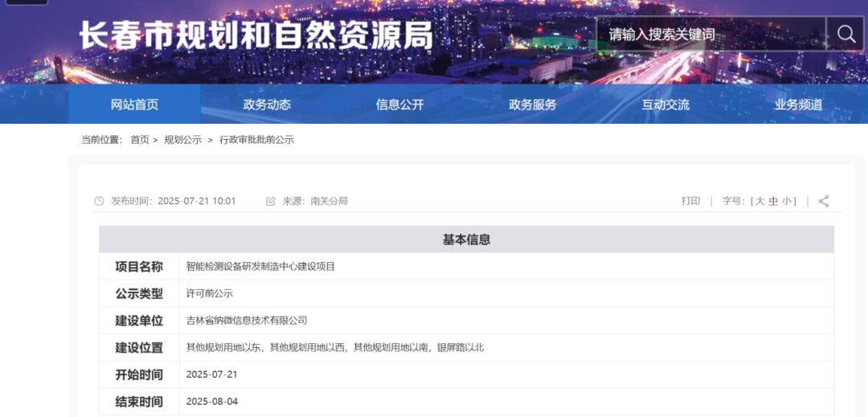Click the start date 2025-07-21 cell
The height and width of the screenshot is (417, 868).
[x=506, y=374]
